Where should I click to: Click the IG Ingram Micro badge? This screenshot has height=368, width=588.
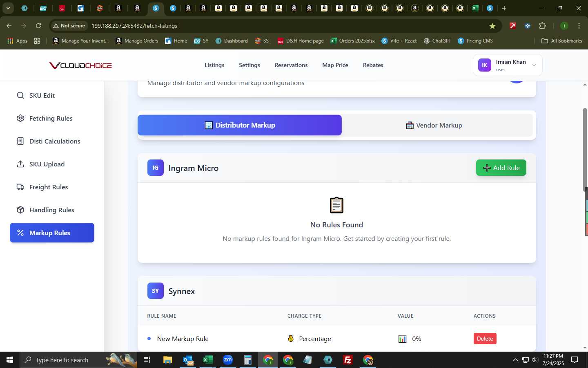156,168
